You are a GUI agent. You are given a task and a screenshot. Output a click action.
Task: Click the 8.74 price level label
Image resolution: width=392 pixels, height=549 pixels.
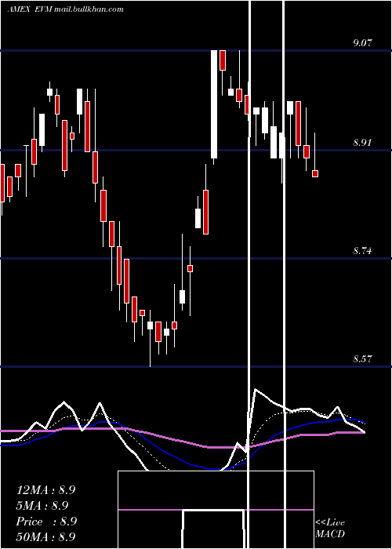(x=362, y=251)
